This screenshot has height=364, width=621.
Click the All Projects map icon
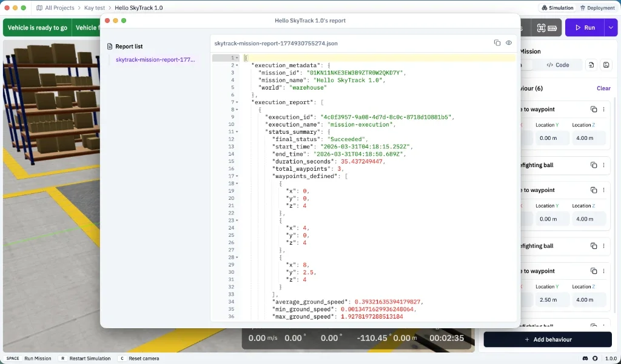point(39,7)
